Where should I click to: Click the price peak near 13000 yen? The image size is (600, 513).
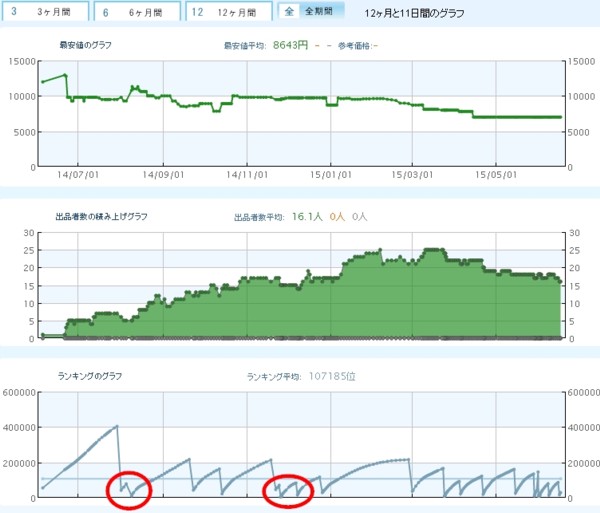click(65, 75)
